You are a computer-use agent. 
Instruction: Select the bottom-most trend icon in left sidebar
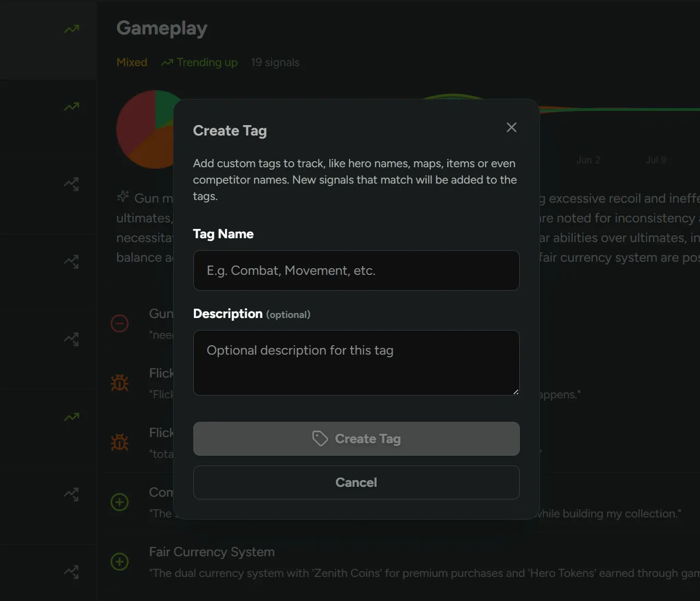(72, 572)
